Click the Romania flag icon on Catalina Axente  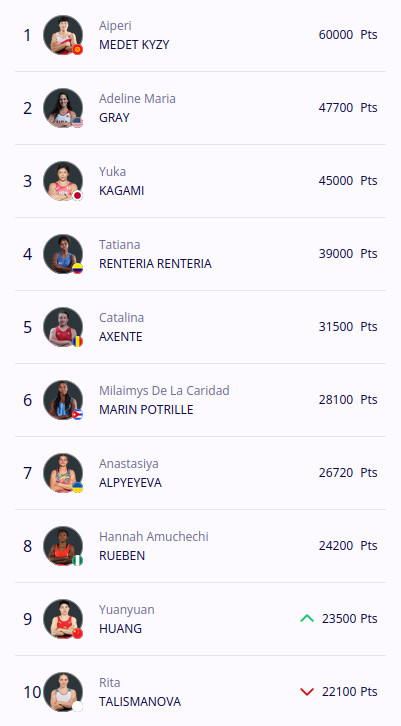(77, 341)
